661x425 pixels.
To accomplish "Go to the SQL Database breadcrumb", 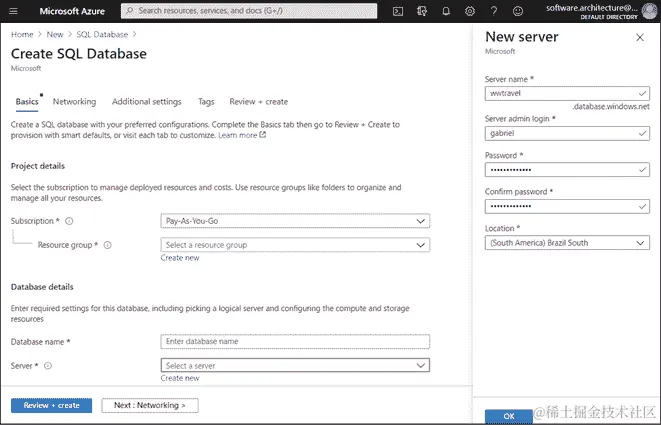I will click(x=102, y=35).
